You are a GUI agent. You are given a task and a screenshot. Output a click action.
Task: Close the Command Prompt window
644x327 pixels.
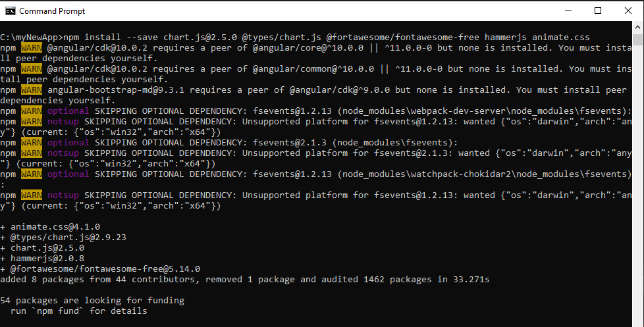tap(628, 11)
